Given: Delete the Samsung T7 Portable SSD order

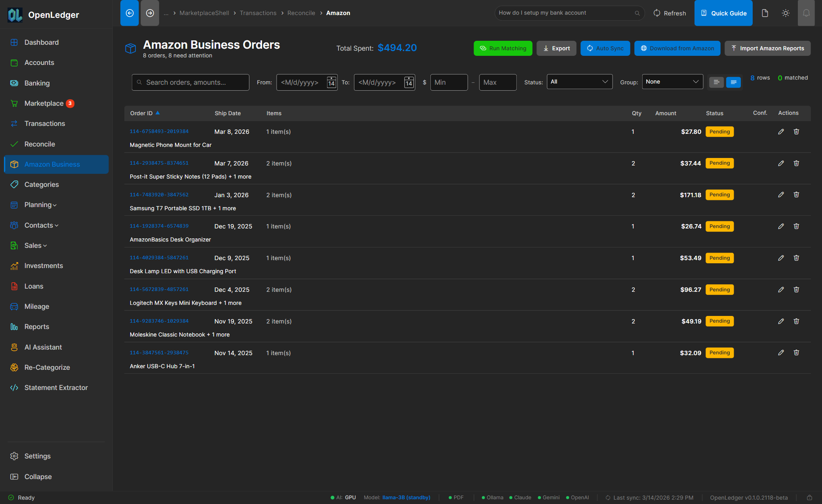Looking at the screenshot, I should click(796, 194).
